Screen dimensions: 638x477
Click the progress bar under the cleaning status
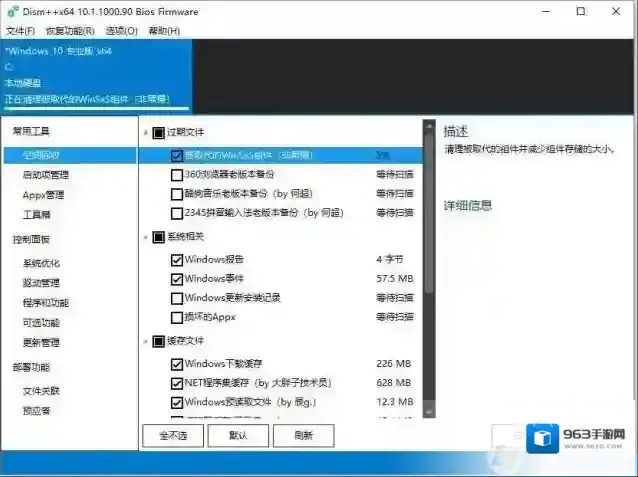click(90, 109)
